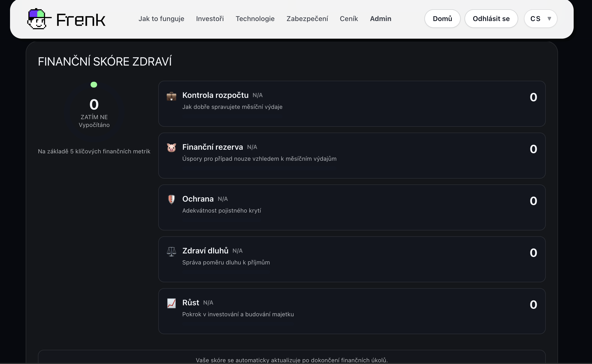Viewport: 592px width, 364px height.
Task: Click the dropdown arrow next to CS
Action: tap(549, 19)
